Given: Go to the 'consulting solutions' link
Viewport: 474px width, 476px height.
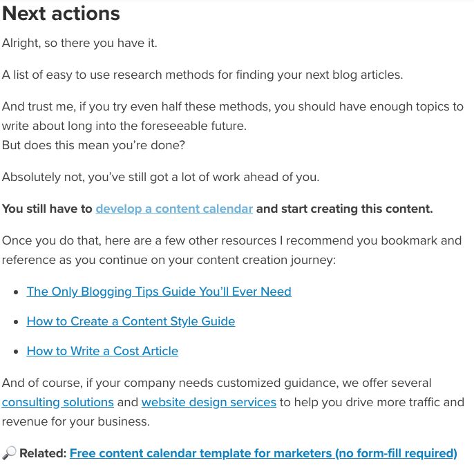Looking at the screenshot, I should point(57,402).
